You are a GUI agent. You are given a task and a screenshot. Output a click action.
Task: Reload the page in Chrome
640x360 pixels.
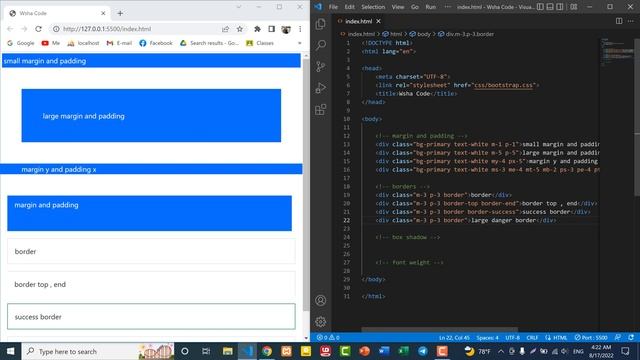[x=38, y=29]
